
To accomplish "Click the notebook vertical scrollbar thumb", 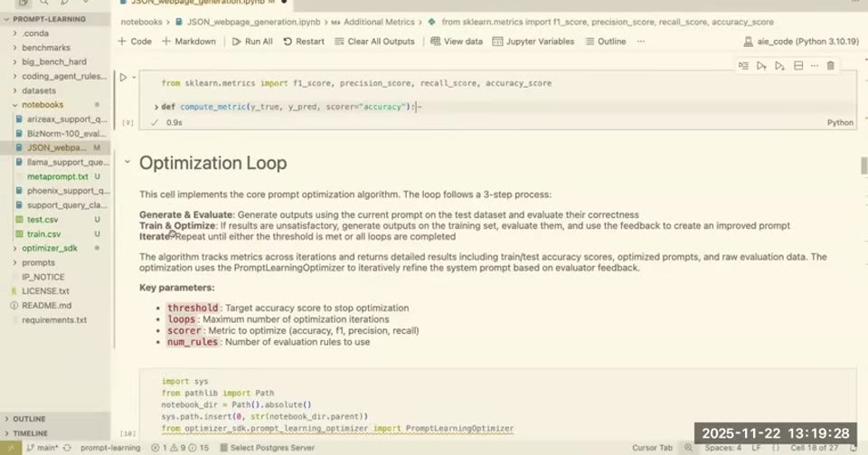I will tap(863, 166).
